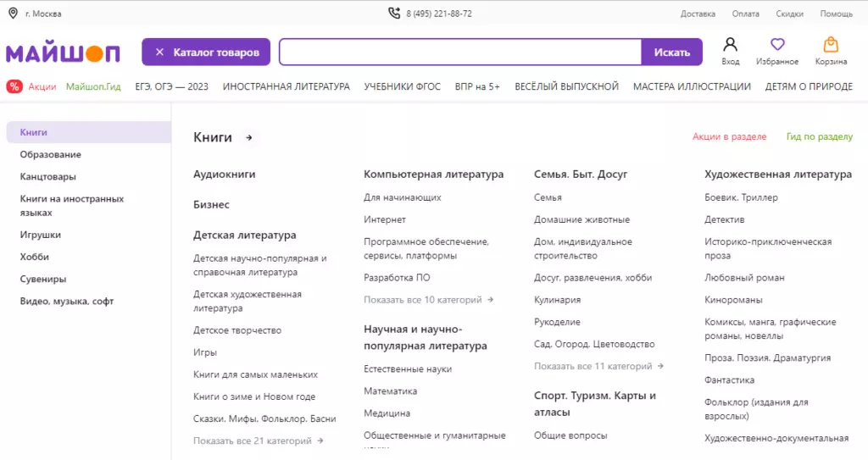Click the phone handset icon

tap(394, 13)
